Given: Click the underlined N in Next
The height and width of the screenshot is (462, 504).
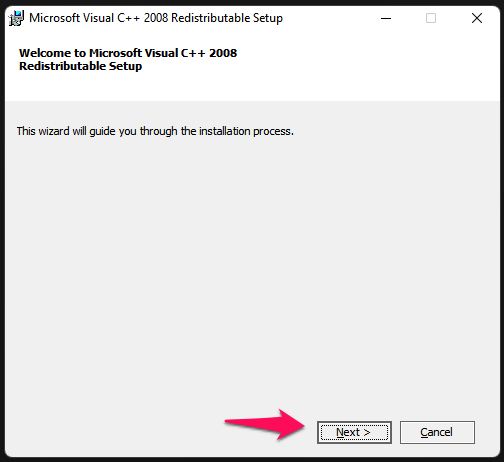Looking at the screenshot, I should (340, 432).
